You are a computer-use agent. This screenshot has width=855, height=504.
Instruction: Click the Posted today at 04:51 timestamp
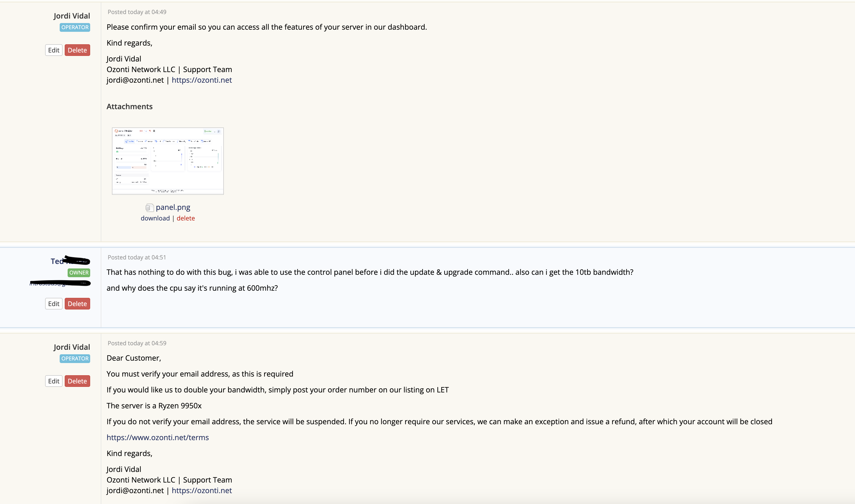(137, 258)
